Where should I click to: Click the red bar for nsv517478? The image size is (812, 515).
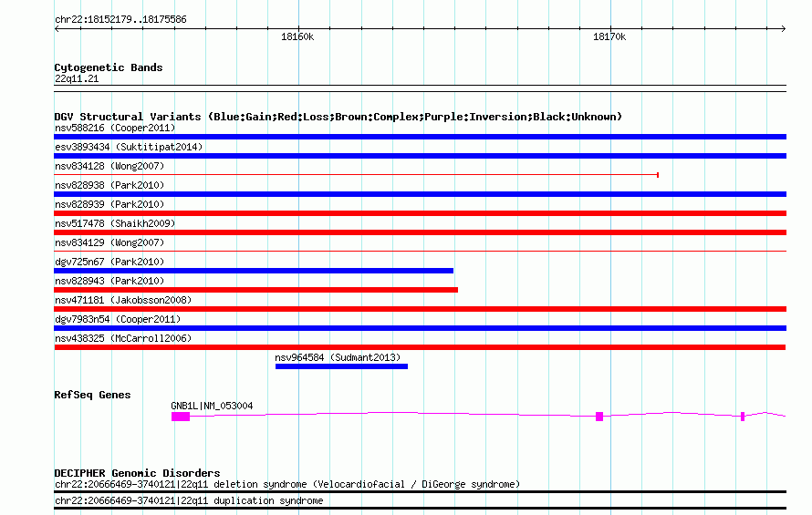pos(420,232)
